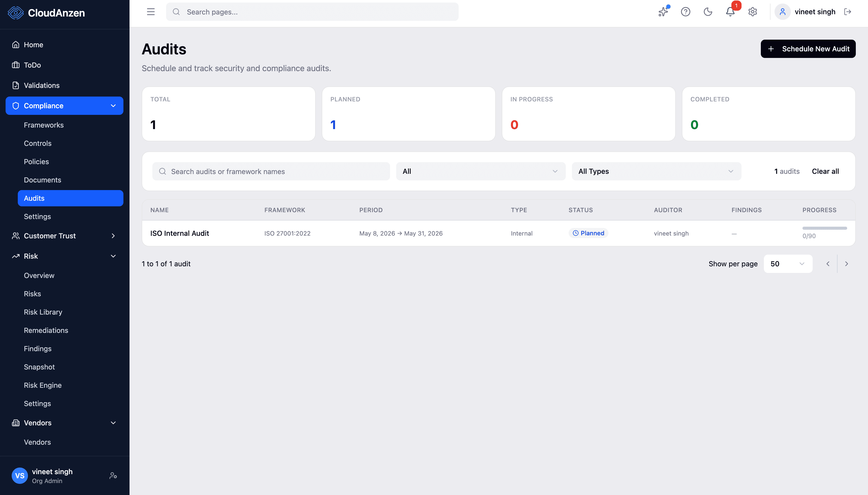868x495 pixels.
Task: Go to the previous page arrow
Action: 828,264
